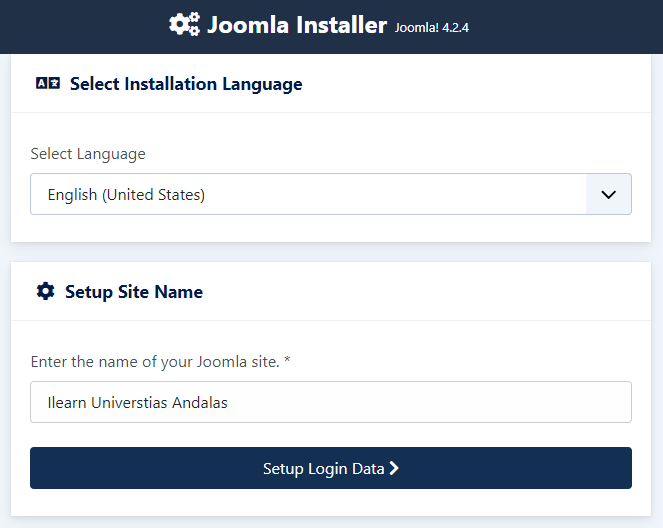Click the text 'Ilearn Universtias Andalas' in the field
The image size is (663, 528).
click(x=137, y=402)
